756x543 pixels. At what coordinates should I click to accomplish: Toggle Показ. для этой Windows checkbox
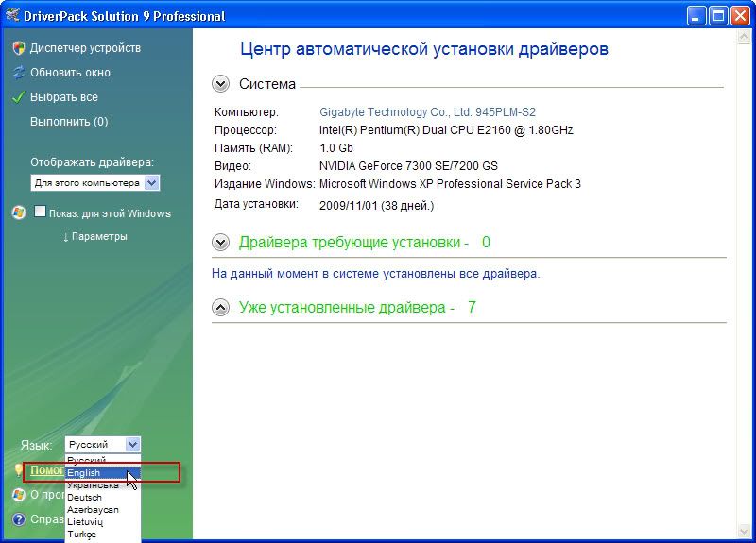tap(40, 212)
